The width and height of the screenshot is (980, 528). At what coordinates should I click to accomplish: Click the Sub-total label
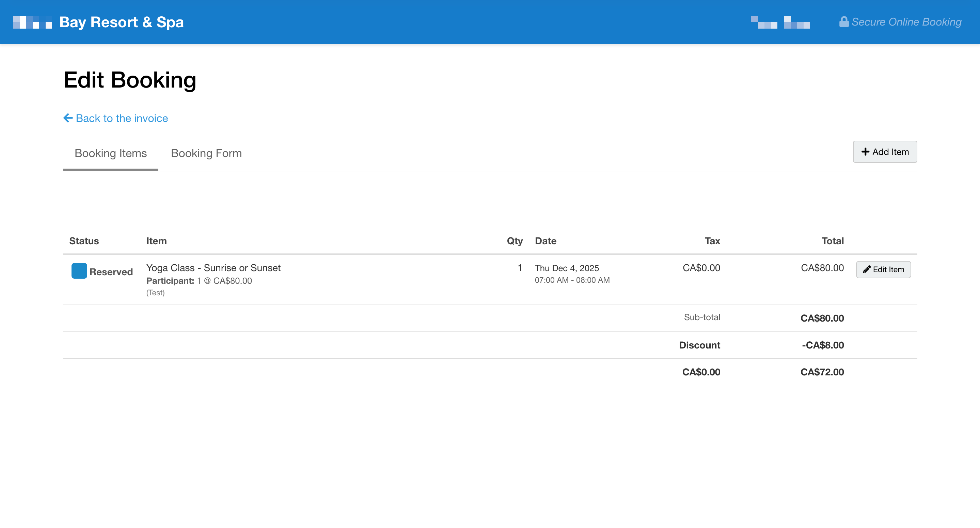(702, 317)
